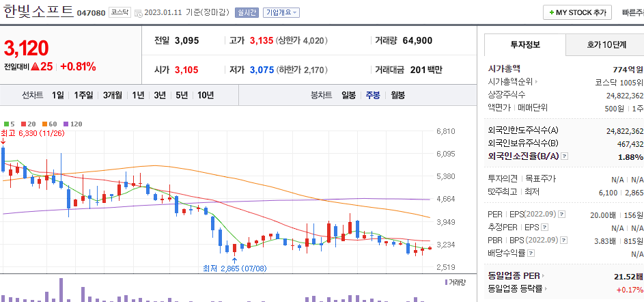Screen dimensions: 644x302
Task: Click the 상한가 4,020 limit text
Action: point(301,41)
